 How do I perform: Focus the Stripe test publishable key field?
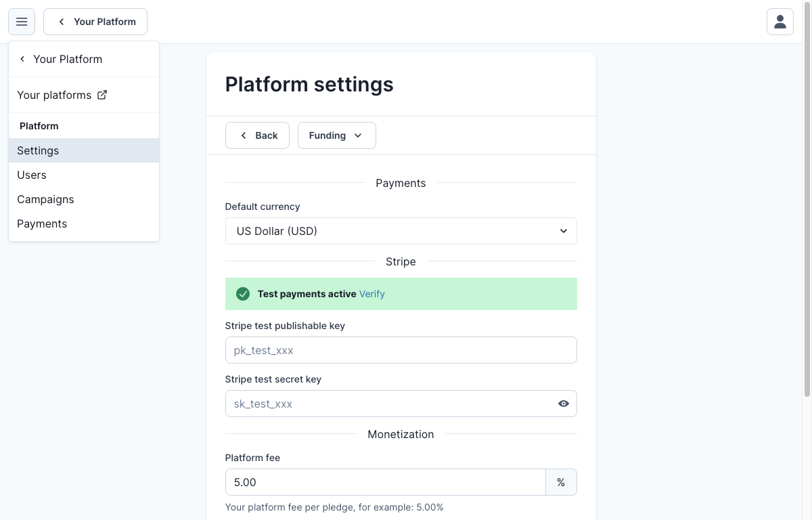tap(401, 350)
